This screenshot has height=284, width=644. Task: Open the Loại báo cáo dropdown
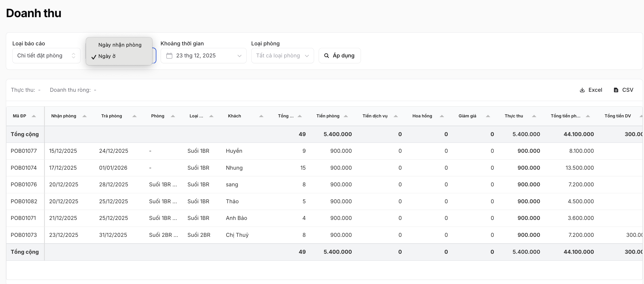[46, 56]
